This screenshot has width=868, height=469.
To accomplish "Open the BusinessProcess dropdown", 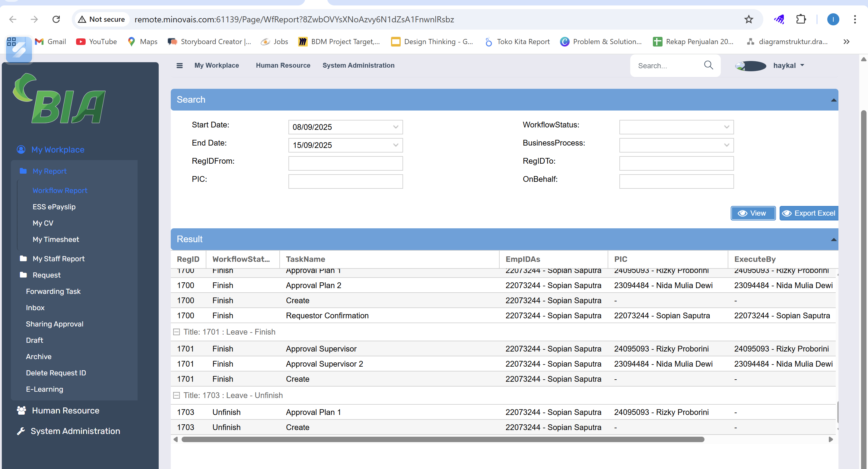I will [x=726, y=145].
